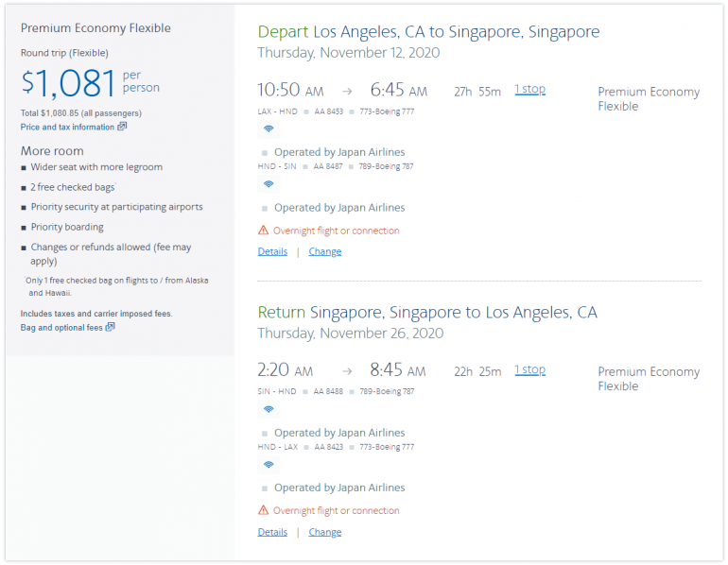The image size is (728, 565).
Task: Change the departing flight on November 12
Action: coord(324,252)
